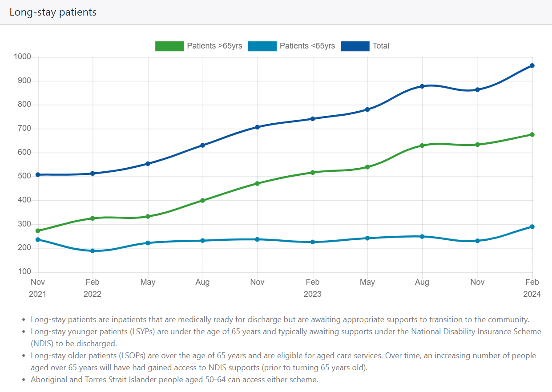
Task: Click the Total point at Nov 2021
Action: [38, 175]
